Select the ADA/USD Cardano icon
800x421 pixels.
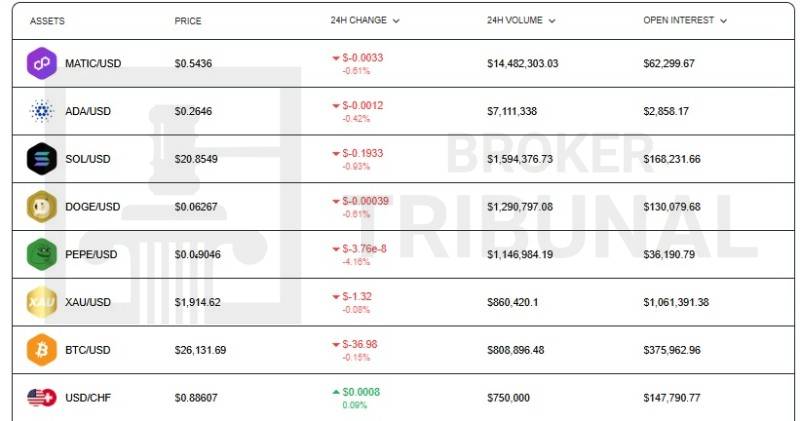42,111
